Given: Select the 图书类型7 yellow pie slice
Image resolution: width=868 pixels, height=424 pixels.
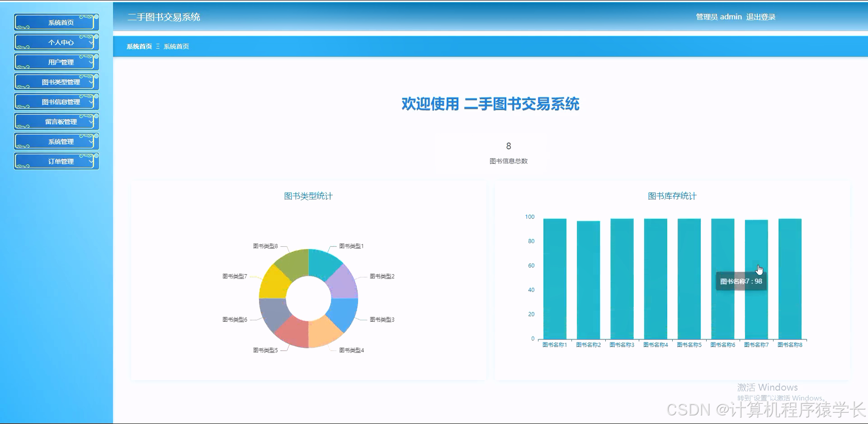Looking at the screenshot, I should (x=274, y=283).
